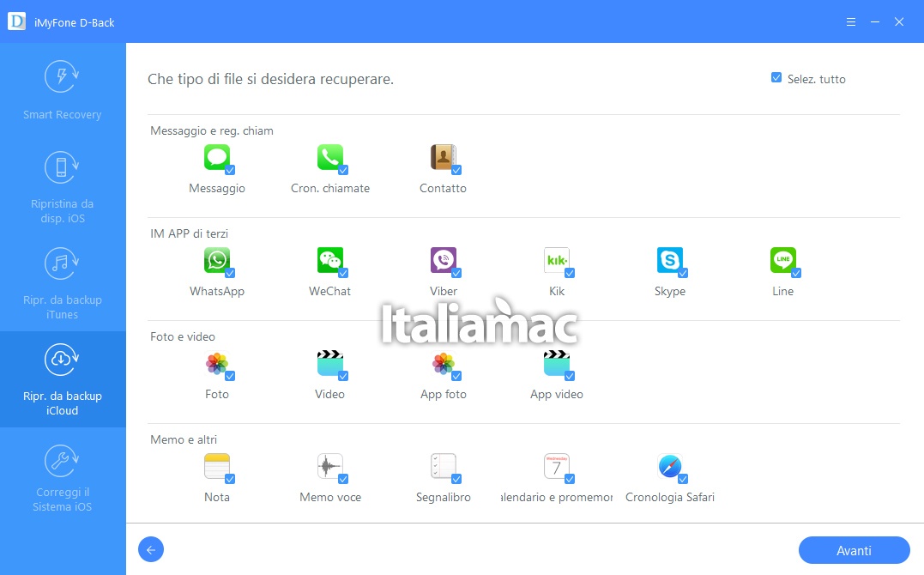Click the Kik label text
Viewport: 924px width, 575px height.
(556, 291)
